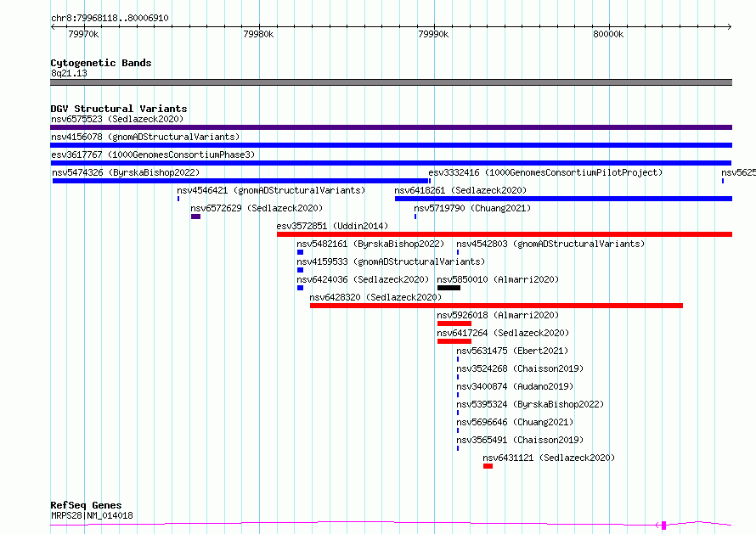Screen dimensions: 756x534
Task: Open nsv5719790 (Chuang2021) variant label
Action: pyautogui.click(x=472, y=208)
